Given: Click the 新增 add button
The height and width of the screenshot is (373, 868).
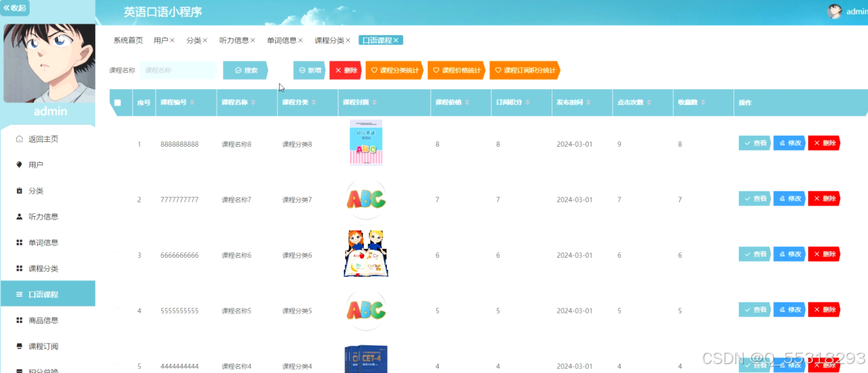Looking at the screenshot, I should coord(310,70).
